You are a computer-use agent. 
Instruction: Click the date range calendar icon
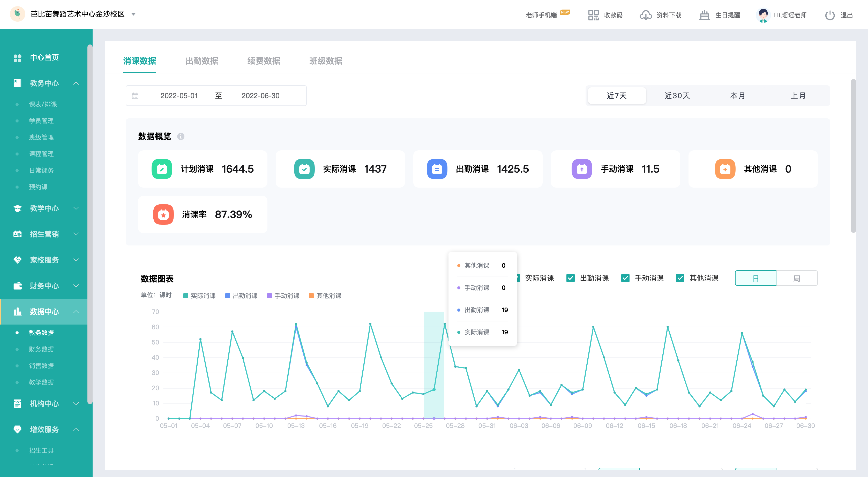point(135,96)
